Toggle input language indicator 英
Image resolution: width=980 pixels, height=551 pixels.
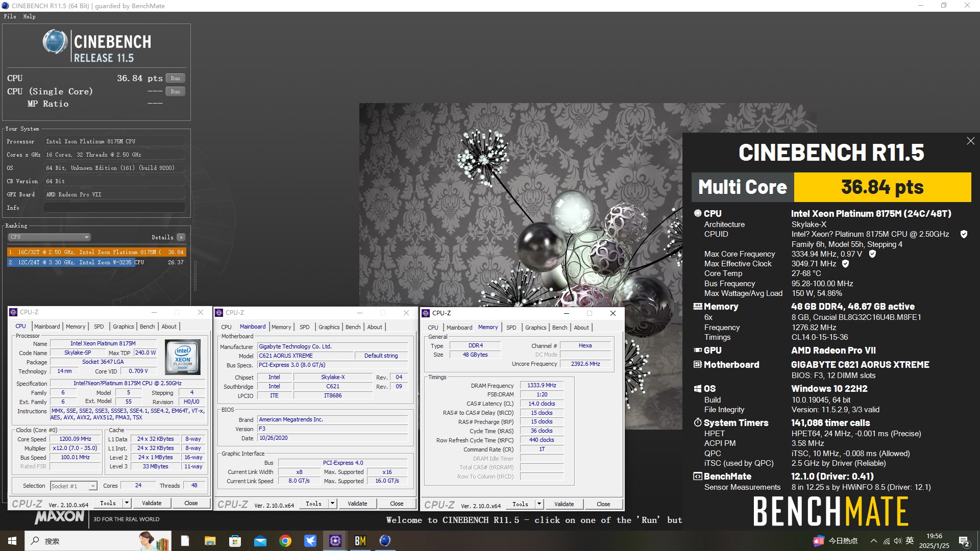tap(910, 541)
